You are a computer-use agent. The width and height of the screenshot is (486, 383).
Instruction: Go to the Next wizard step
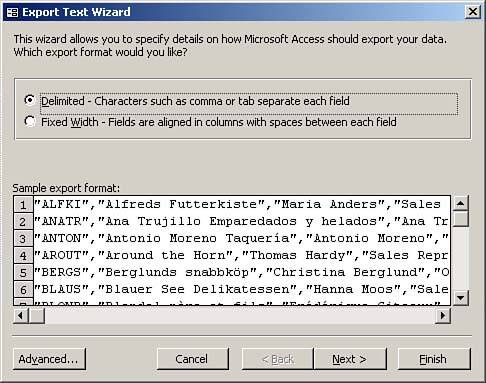pyautogui.click(x=350, y=359)
